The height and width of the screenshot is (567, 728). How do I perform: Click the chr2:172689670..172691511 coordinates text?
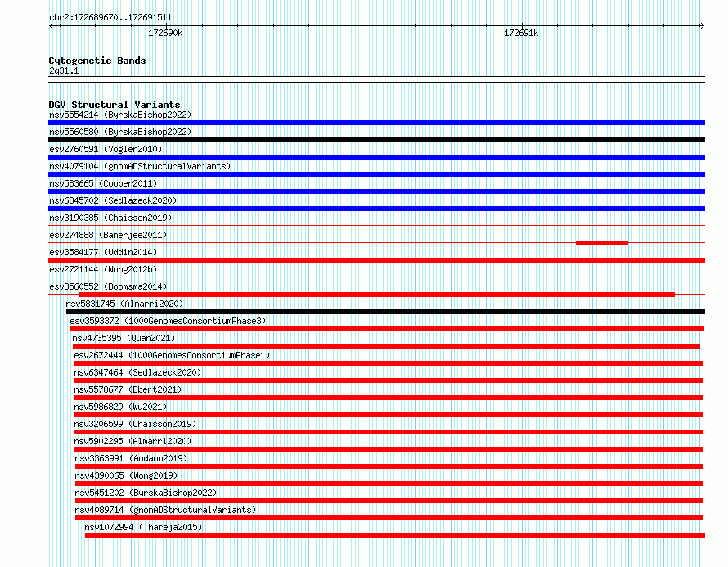[110, 17]
